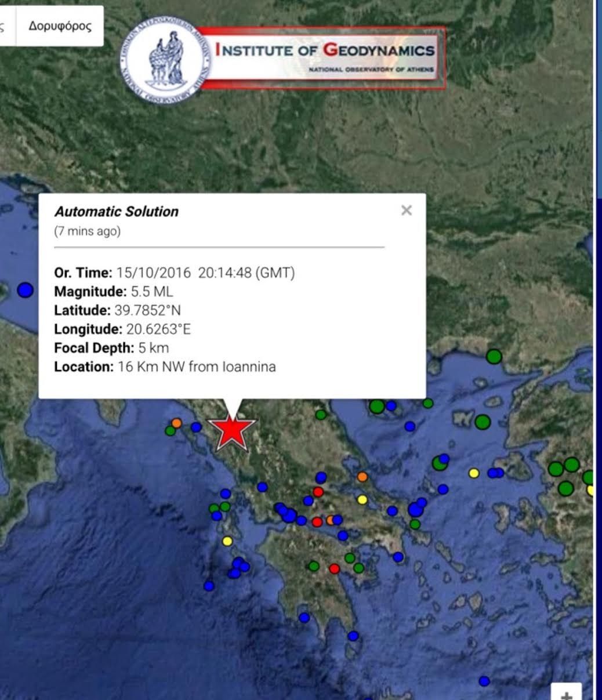Click blue marker immediately left of red star

(196, 427)
